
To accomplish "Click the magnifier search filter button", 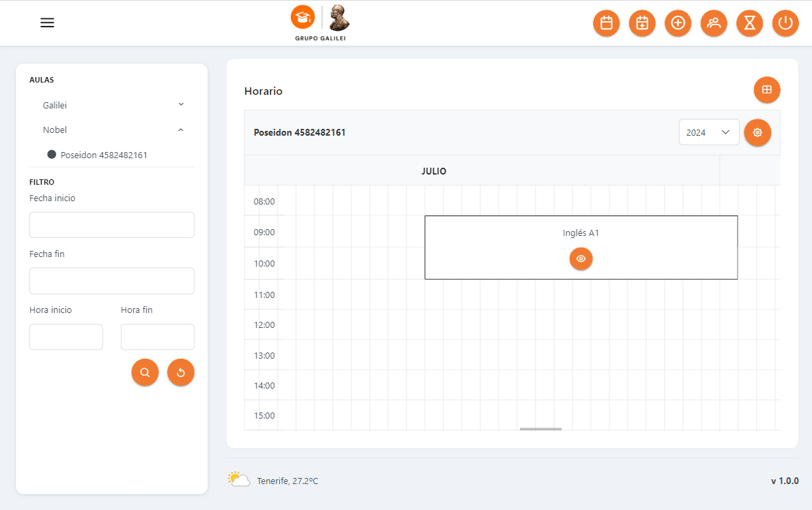I will tap(145, 372).
